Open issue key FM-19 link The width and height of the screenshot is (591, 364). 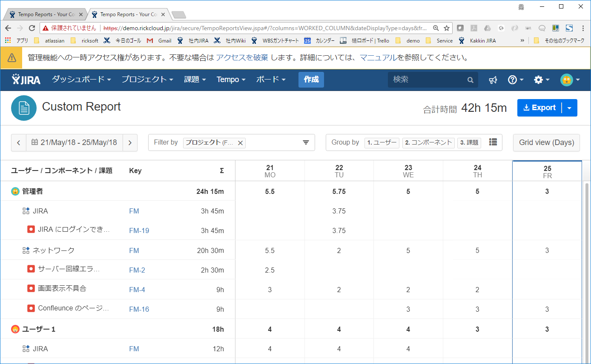pyautogui.click(x=139, y=231)
